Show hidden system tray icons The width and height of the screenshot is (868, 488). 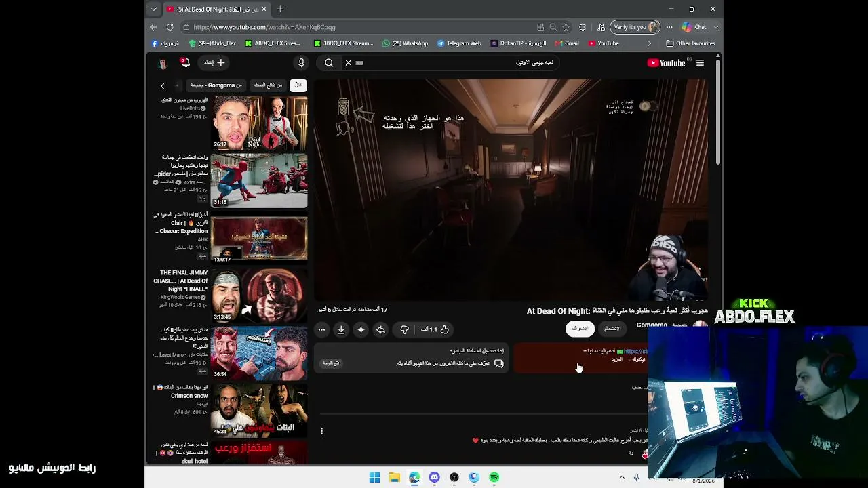coord(622,477)
